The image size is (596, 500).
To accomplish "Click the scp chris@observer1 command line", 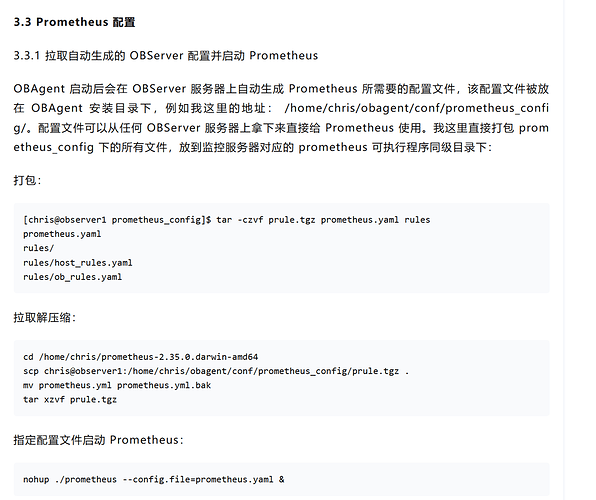I will pyautogui.click(x=216, y=371).
